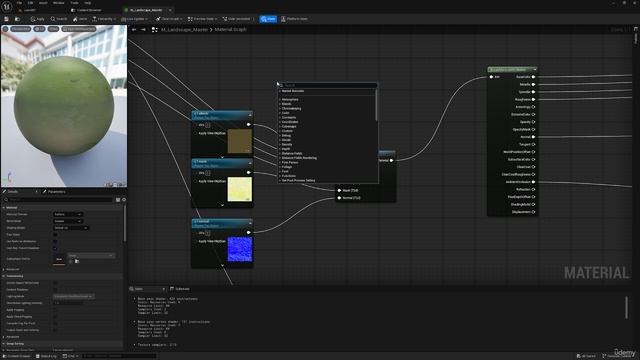Open the Search tool in toolbar
The width and height of the screenshot is (640, 360).
click(59, 19)
